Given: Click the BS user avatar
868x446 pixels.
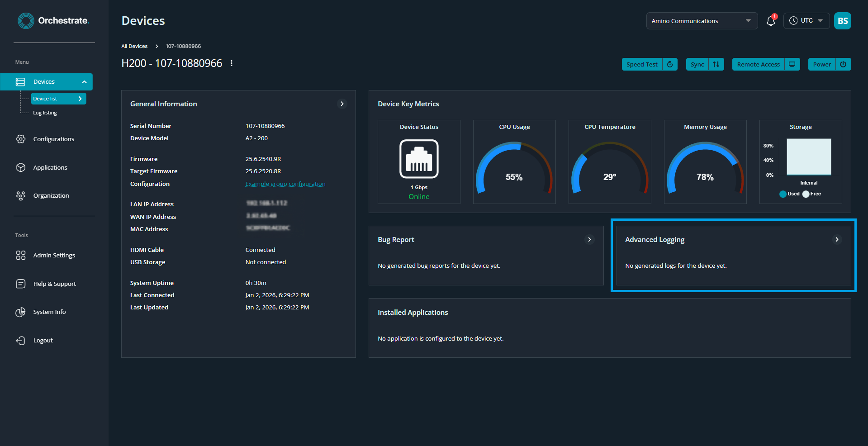Looking at the screenshot, I should pos(842,21).
